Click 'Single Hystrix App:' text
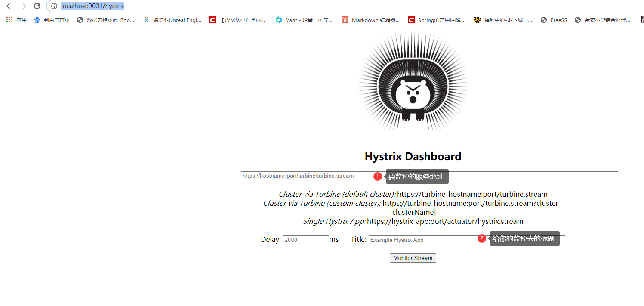 [x=334, y=221]
